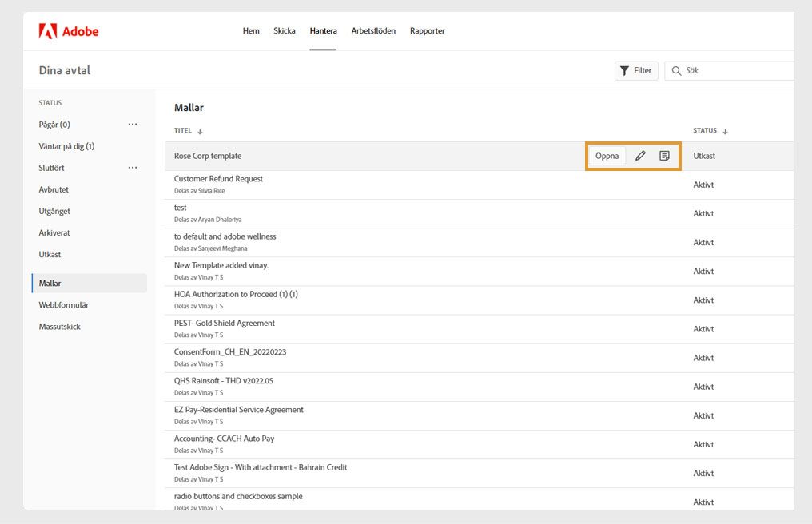Select Massutskick in the sidebar

pos(60,327)
